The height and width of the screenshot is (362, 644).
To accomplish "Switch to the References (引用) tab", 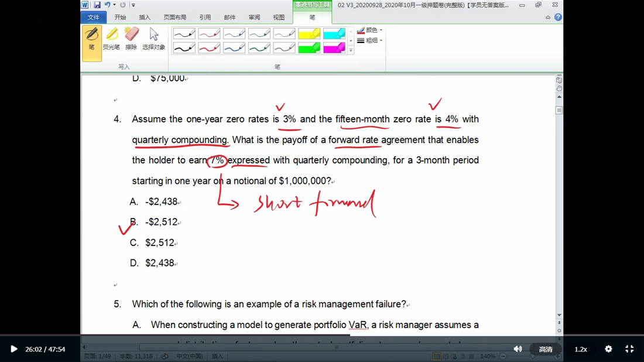I will click(x=205, y=17).
